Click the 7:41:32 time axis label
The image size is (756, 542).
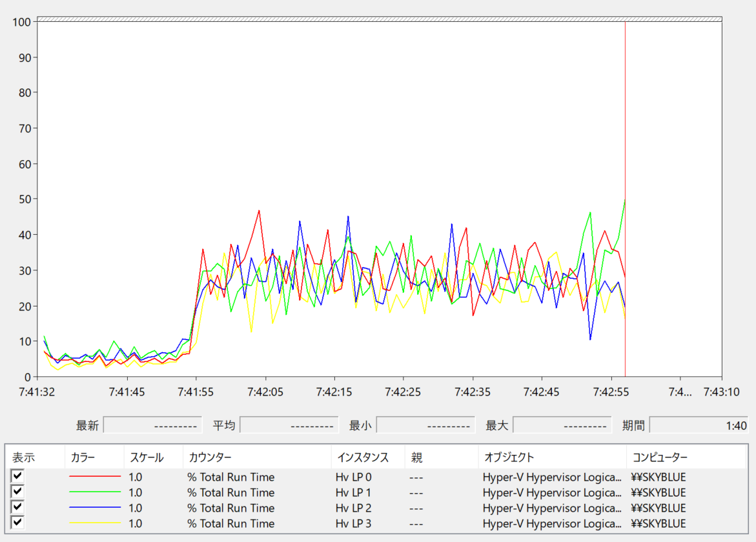coord(37,392)
